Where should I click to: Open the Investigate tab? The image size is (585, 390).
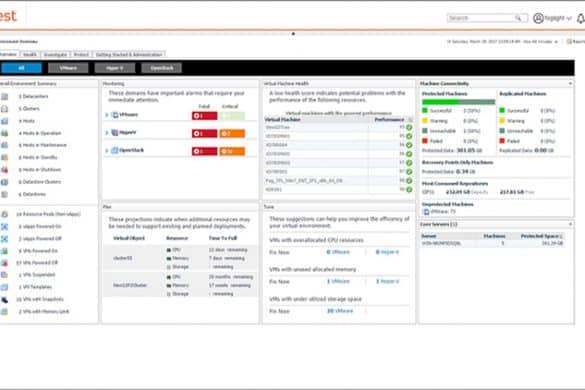[x=55, y=54]
